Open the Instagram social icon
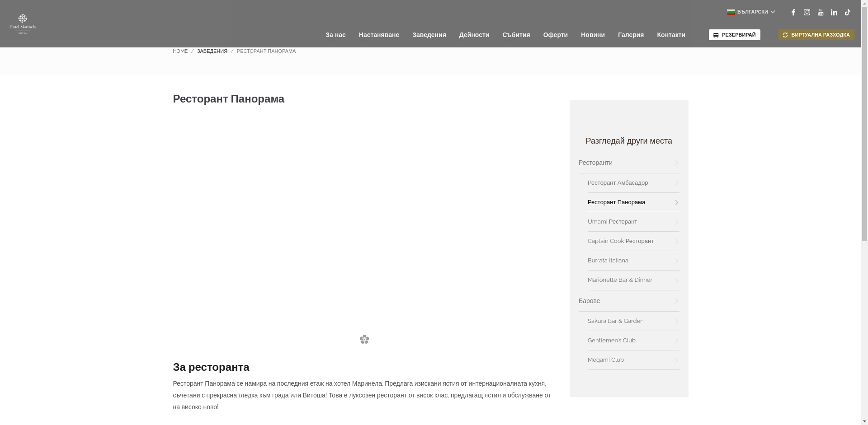The width and height of the screenshot is (868, 425). point(807,13)
